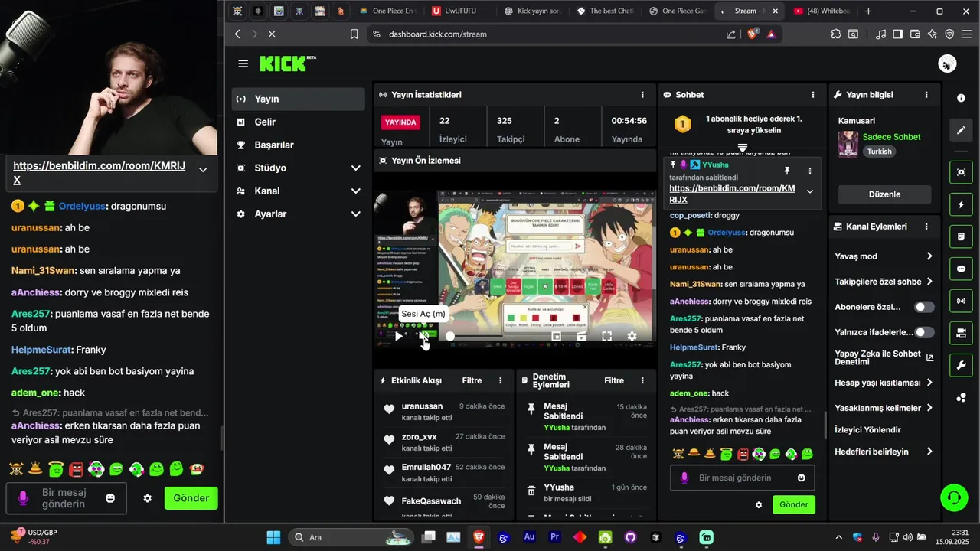This screenshot has width=980, height=551.
Task: Open emoji picker in popout chat input
Action: click(x=110, y=498)
